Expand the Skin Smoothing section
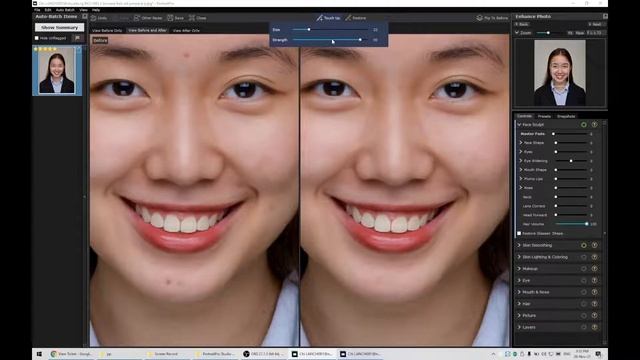 click(519, 245)
